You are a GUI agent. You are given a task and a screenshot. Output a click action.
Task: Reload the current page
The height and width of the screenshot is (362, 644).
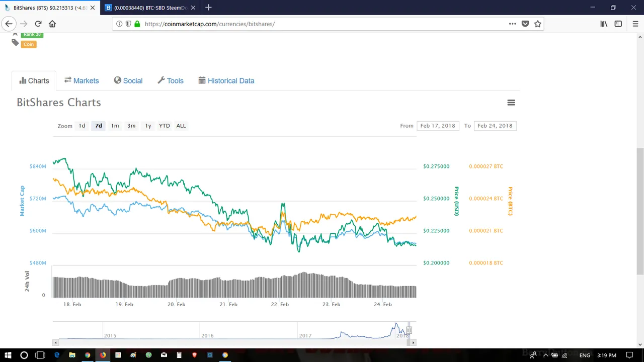click(38, 24)
